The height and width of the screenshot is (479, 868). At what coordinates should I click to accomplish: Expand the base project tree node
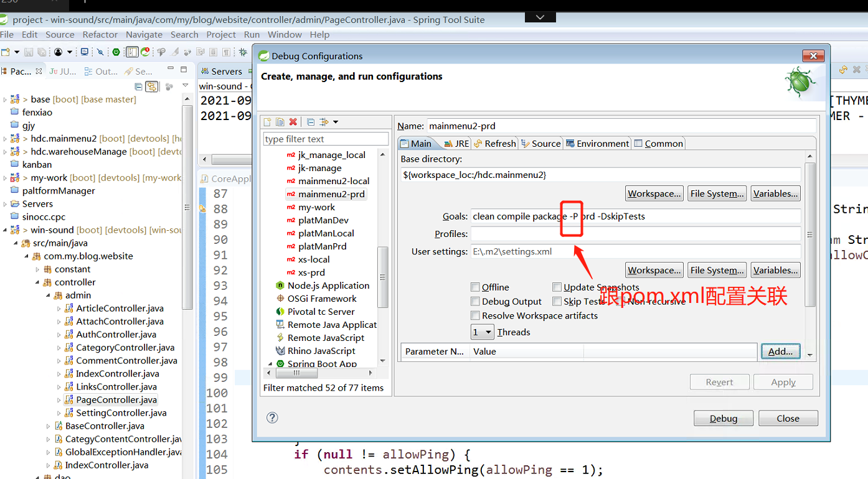tap(5, 100)
